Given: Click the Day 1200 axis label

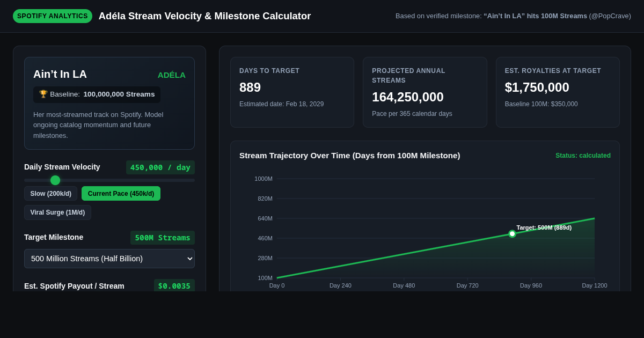Looking at the screenshot, I should tap(595, 285).
